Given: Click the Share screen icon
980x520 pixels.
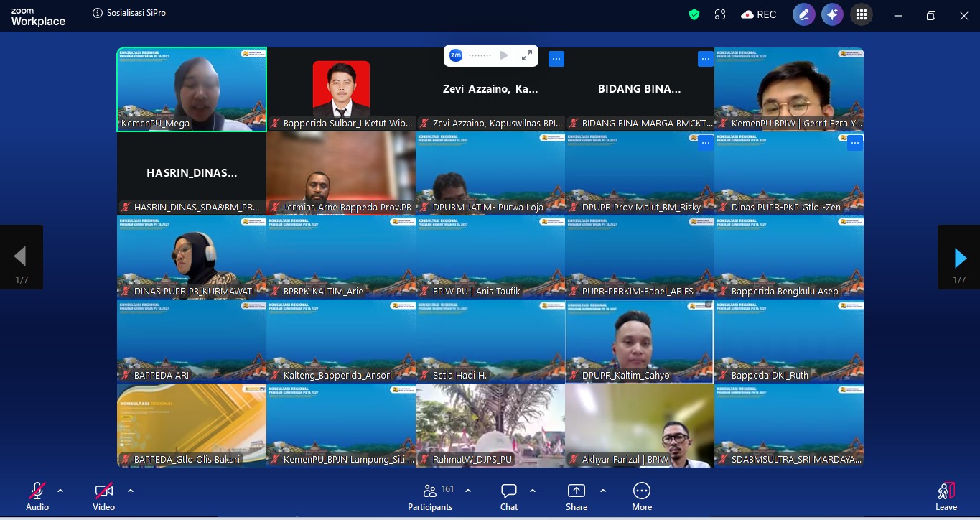Looking at the screenshot, I should tap(576, 496).
